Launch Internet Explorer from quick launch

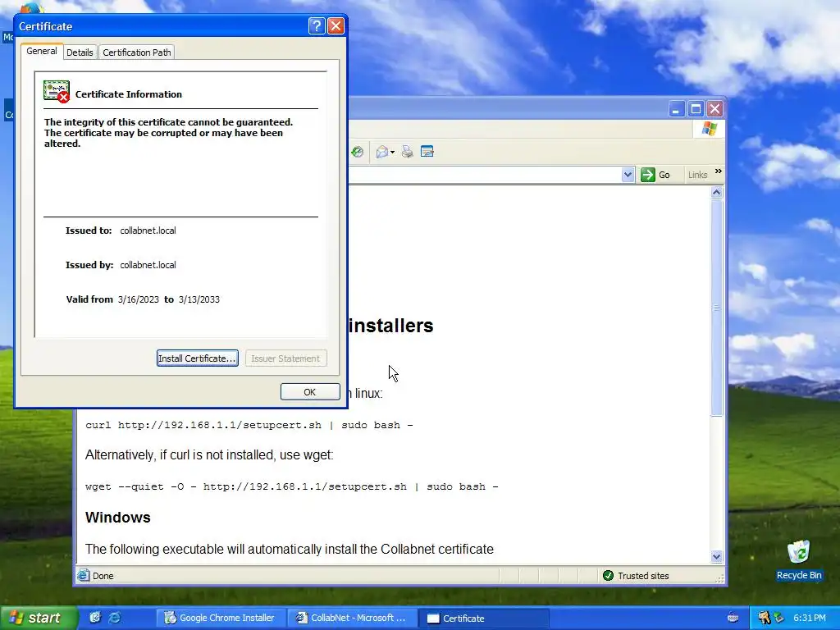114,618
